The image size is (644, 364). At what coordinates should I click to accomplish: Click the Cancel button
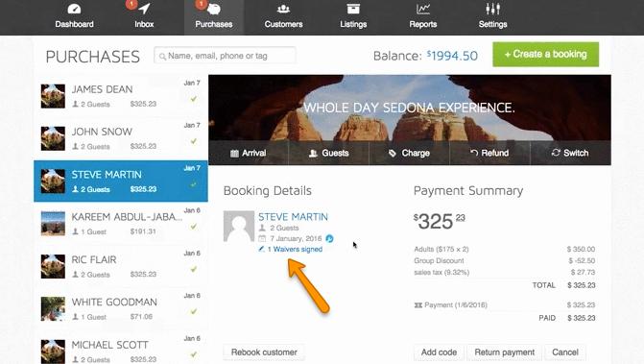565,352
